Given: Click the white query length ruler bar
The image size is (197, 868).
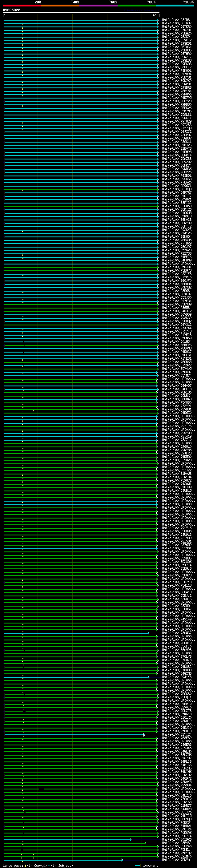Looking at the screenshot, I should tap(81, 12).
